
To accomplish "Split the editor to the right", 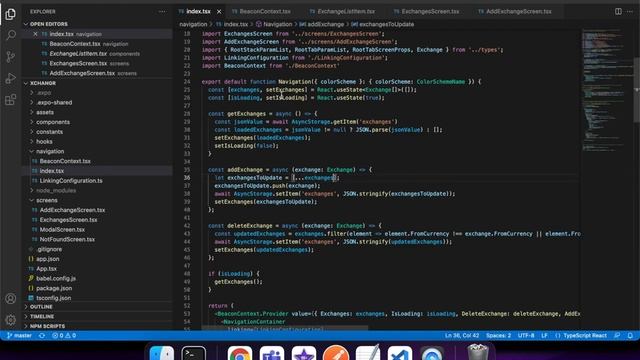I will (618, 11).
